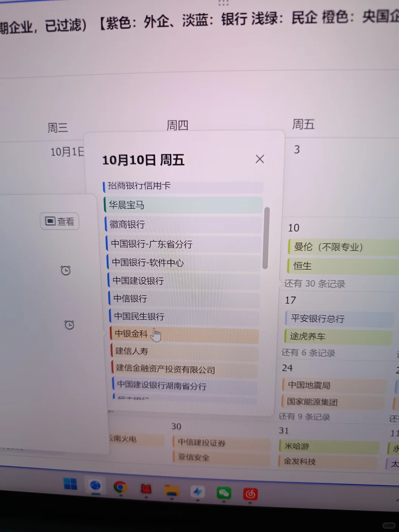
Task: Select 招商银行信用卡 entry in popup
Action: point(183,186)
